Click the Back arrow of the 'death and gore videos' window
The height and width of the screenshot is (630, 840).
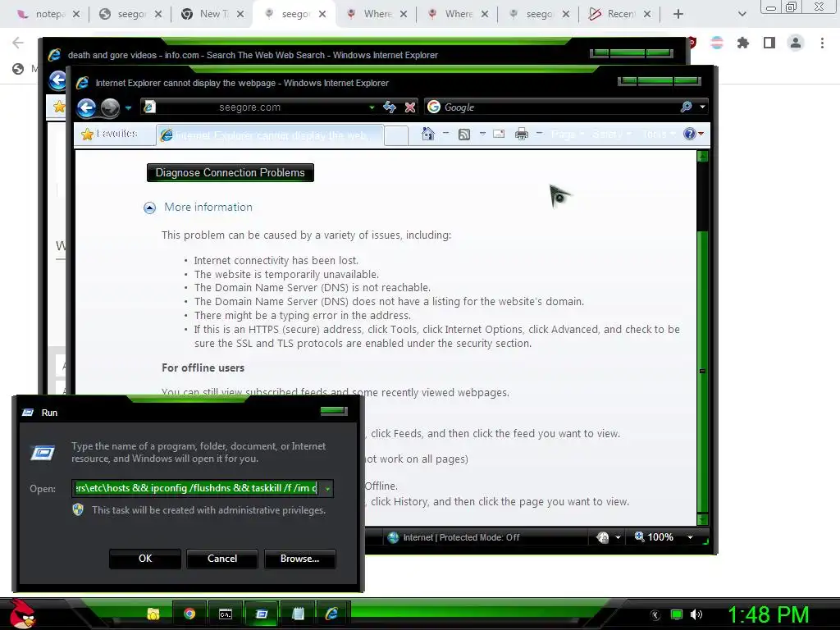(x=57, y=80)
